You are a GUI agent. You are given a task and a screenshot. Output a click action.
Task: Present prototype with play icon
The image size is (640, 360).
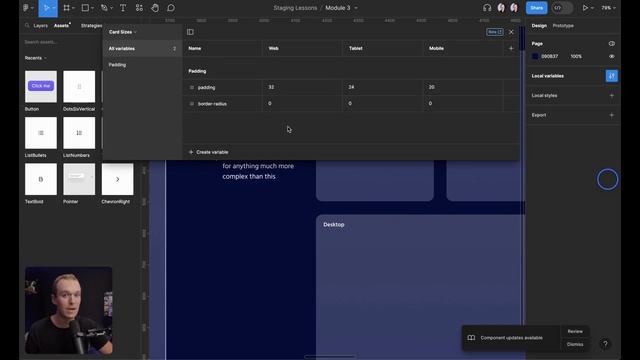[585, 8]
